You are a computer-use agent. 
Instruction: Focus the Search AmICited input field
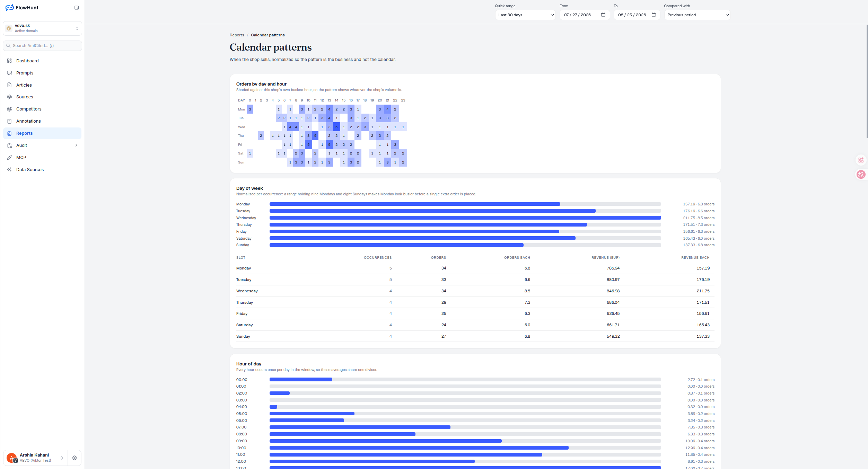point(42,46)
